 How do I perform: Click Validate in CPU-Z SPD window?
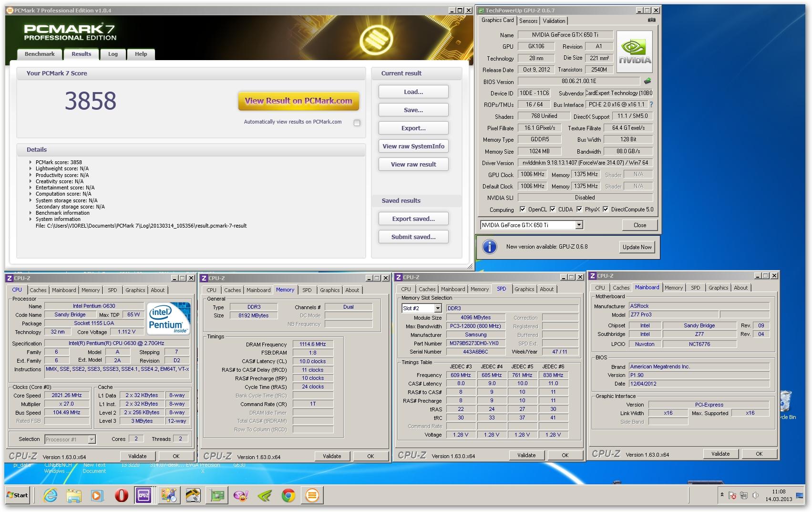tap(526, 455)
